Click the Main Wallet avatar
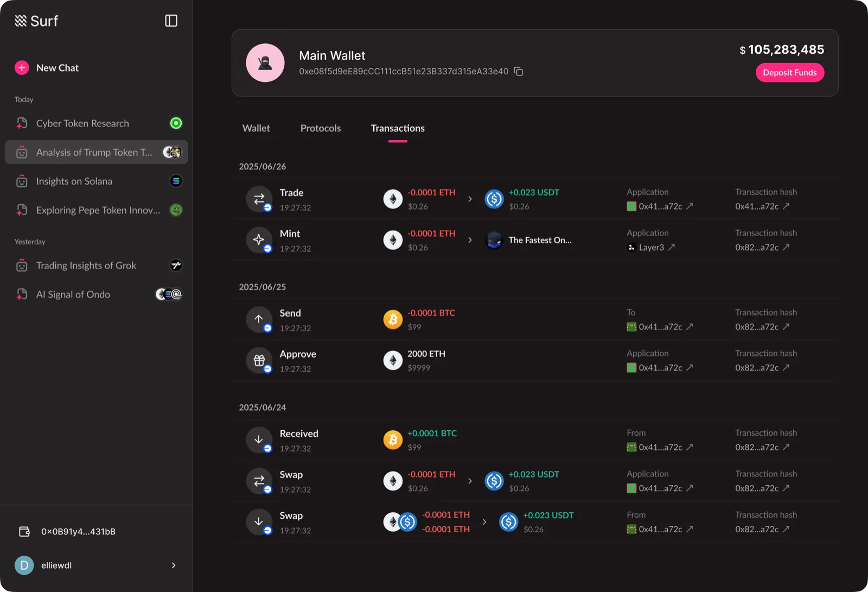868x592 pixels. click(x=265, y=63)
